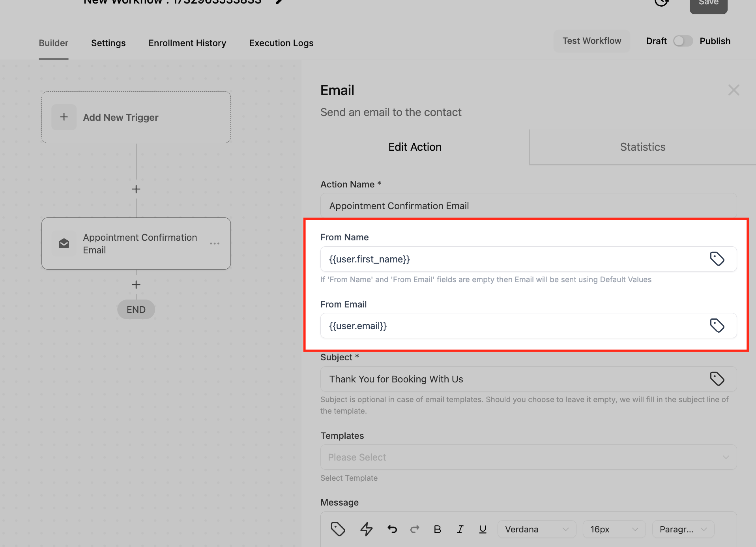Insert a merge tag into From Email field

pyautogui.click(x=717, y=326)
